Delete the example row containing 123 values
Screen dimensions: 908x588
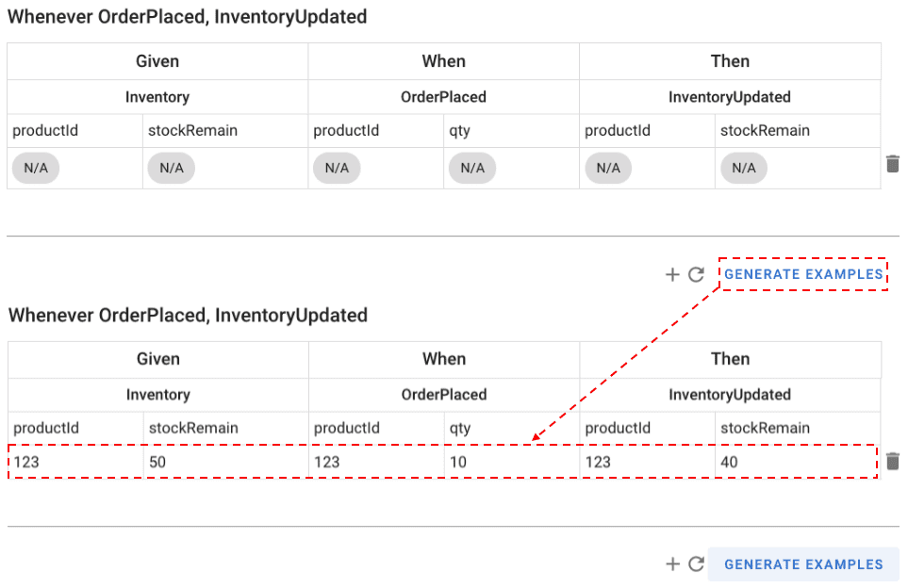(x=892, y=461)
